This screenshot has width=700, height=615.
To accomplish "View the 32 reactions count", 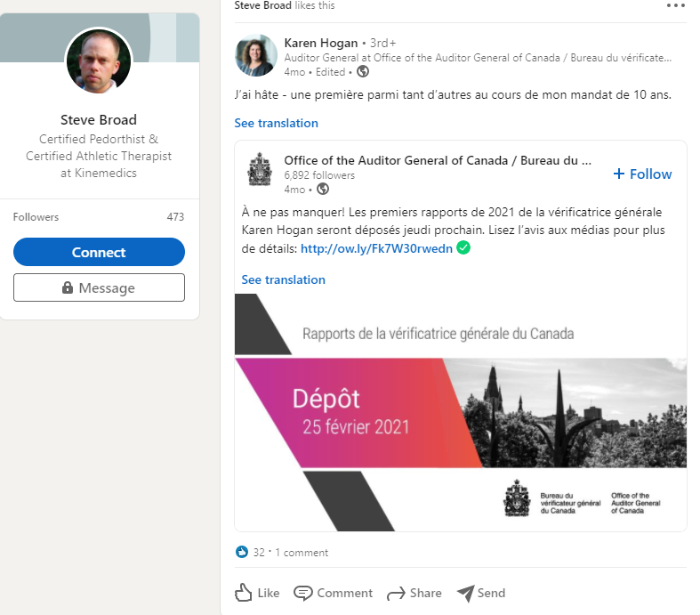I will [259, 553].
